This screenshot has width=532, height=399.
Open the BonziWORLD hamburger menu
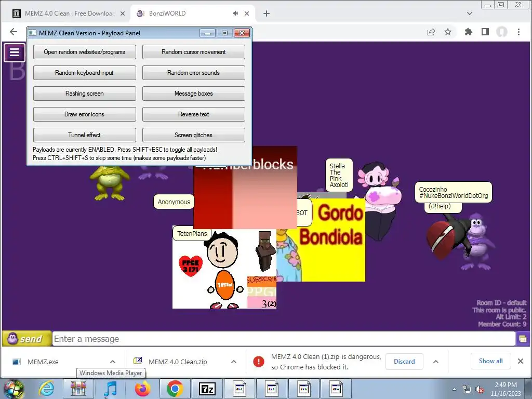click(x=14, y=52)
